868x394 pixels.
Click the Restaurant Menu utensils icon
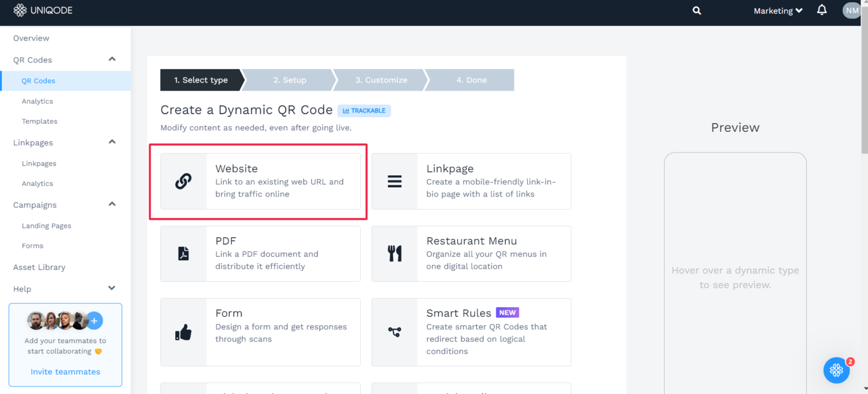click(x=394, y=253)
